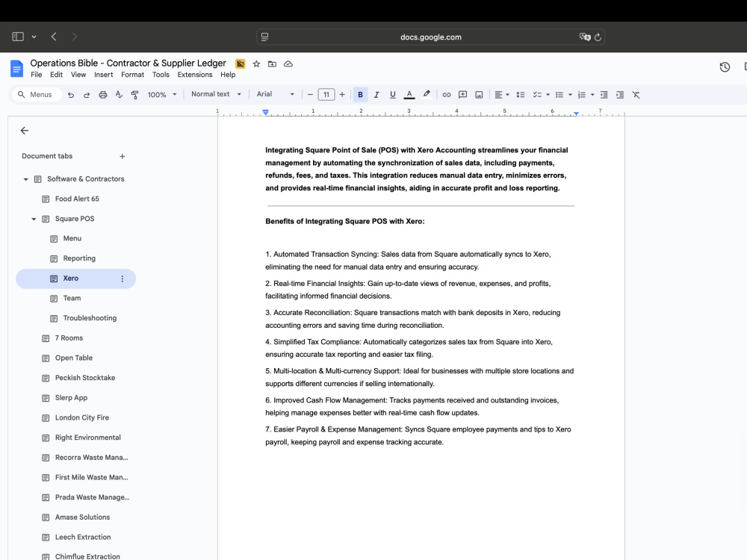Image resolution: width=747 pixels, height=560 pixels.
Task: Clear formatting with the toolbar icon
Action: click(x=636, y=95)
